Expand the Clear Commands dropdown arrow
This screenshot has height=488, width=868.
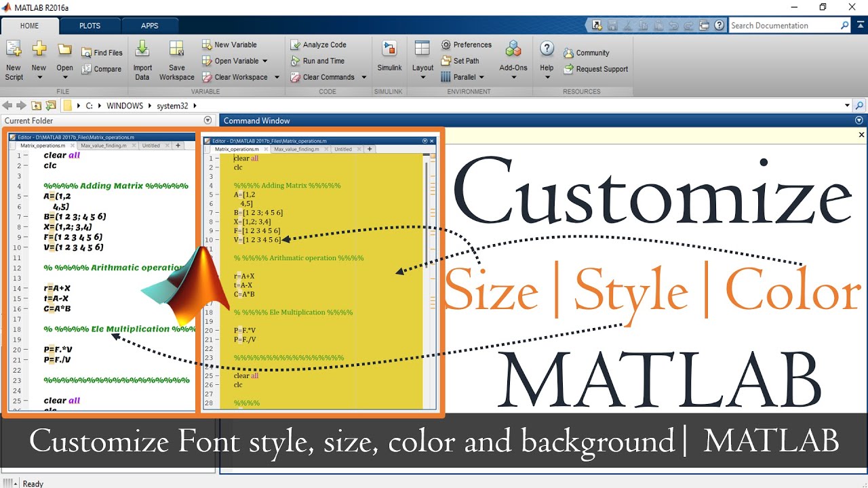point(363,77)
